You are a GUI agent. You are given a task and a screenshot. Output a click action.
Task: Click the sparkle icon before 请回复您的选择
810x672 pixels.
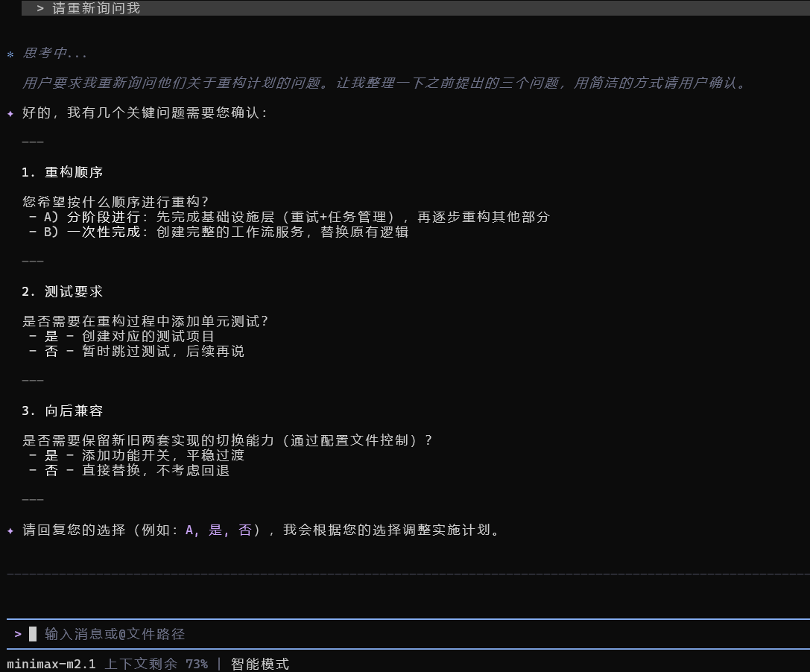tap(10, 530)
